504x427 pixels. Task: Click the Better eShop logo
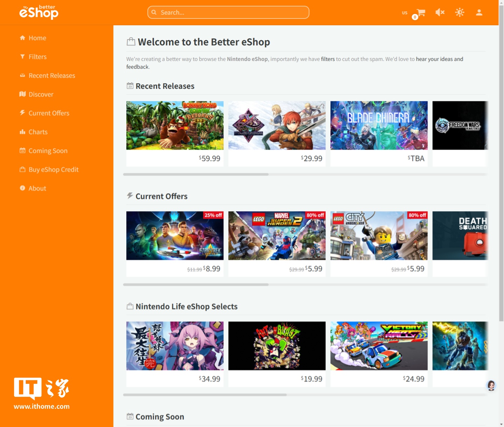(38, 12)
